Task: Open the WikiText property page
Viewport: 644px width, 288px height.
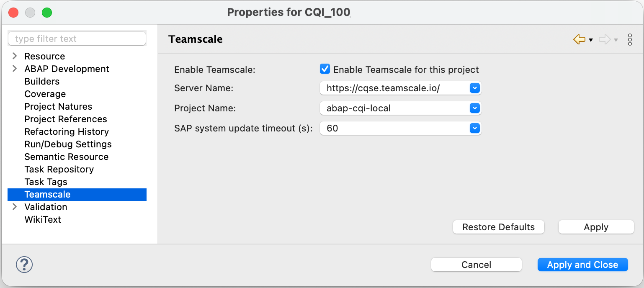Action: pyautogui.click(x=43, y=219)
